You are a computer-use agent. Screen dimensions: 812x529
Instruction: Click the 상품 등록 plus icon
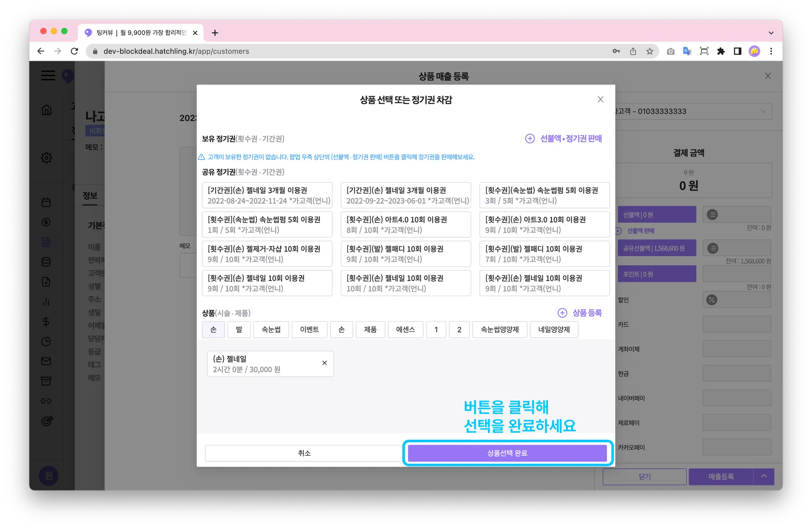tap(562, 313)
